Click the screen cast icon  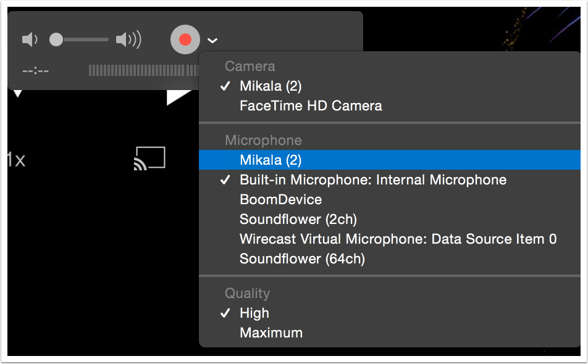pyautogui.click(x=149, y=158)
